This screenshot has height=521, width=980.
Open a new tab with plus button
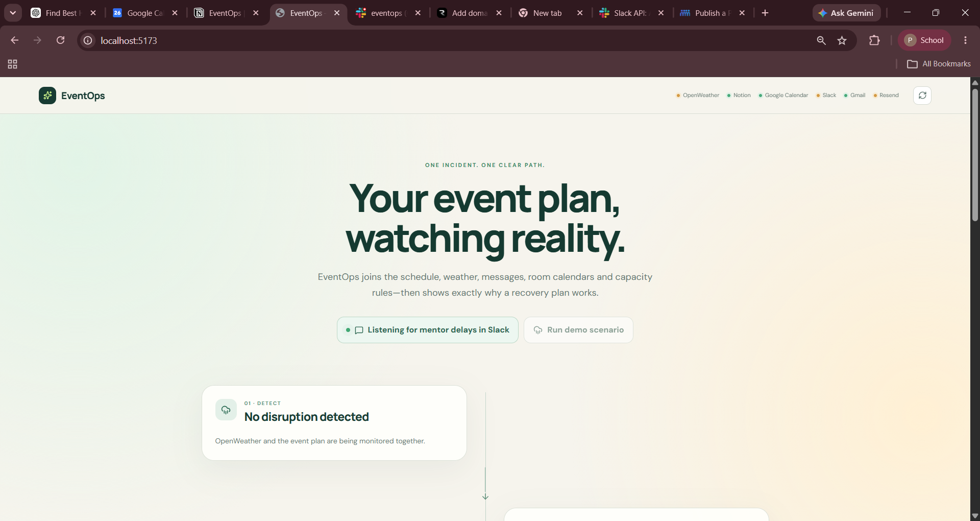[x=765, y=13]
